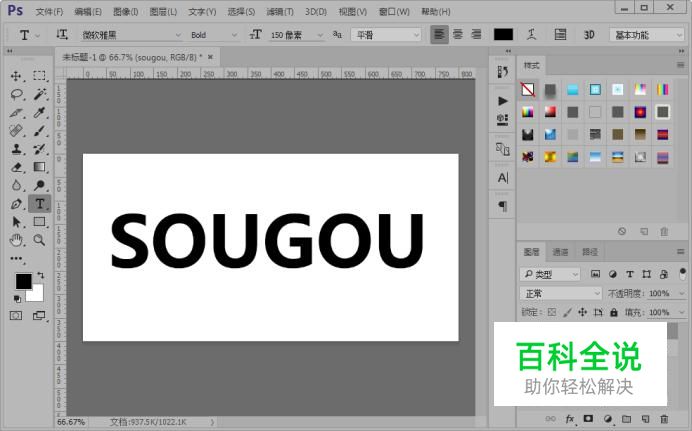
Task: Open the layer filter type dropdown
Action: [550, 274]
